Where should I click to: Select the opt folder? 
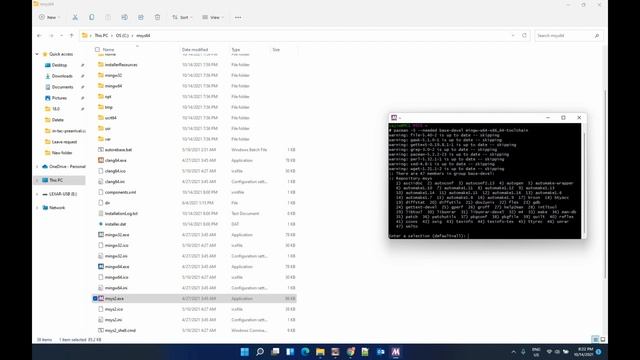click(108, 96)
